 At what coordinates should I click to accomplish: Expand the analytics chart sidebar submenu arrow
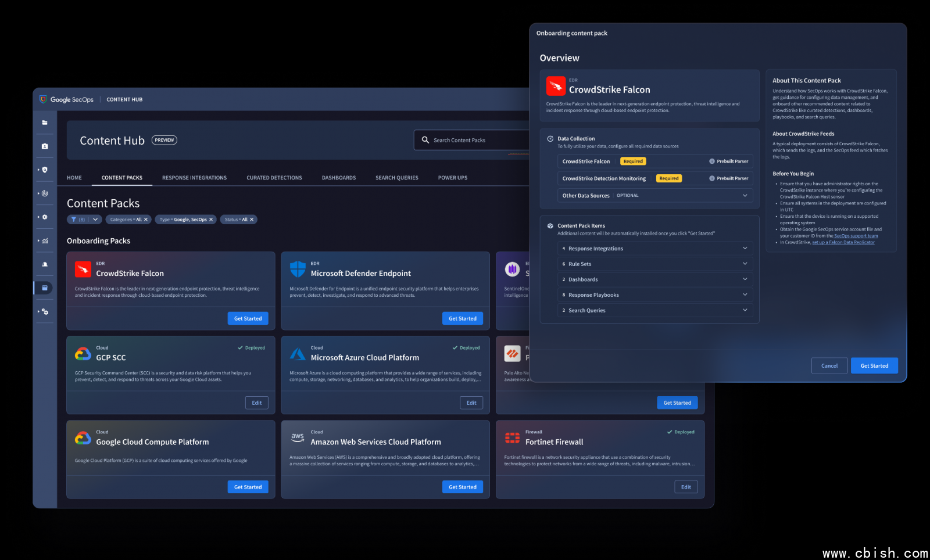click(x=38, y=240)
